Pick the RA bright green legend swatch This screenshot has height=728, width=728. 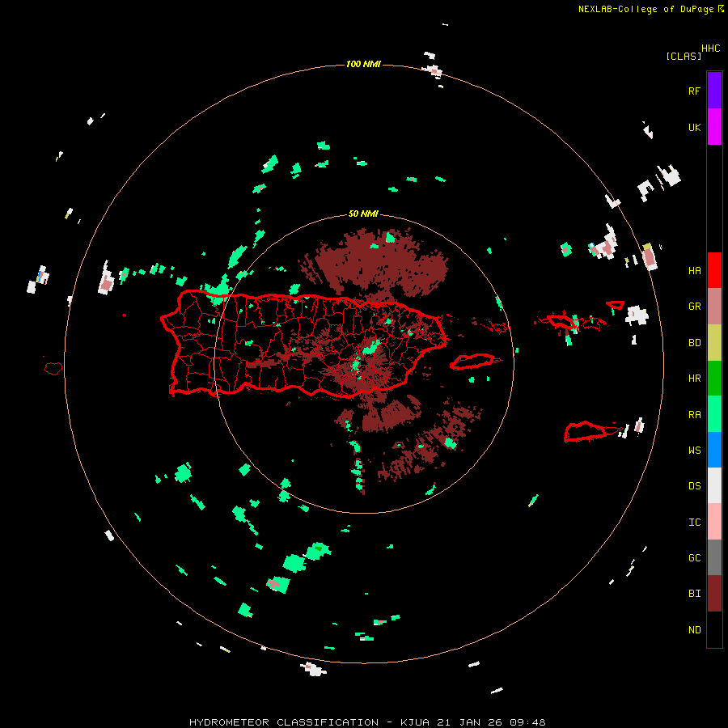click(x=714, y=414)
